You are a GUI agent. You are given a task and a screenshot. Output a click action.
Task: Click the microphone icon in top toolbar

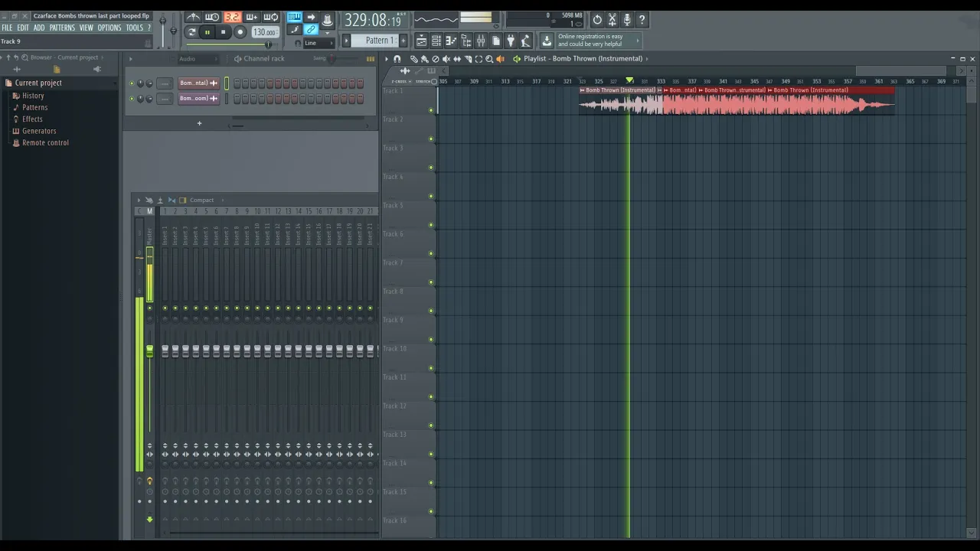click(x=627, y=20)
